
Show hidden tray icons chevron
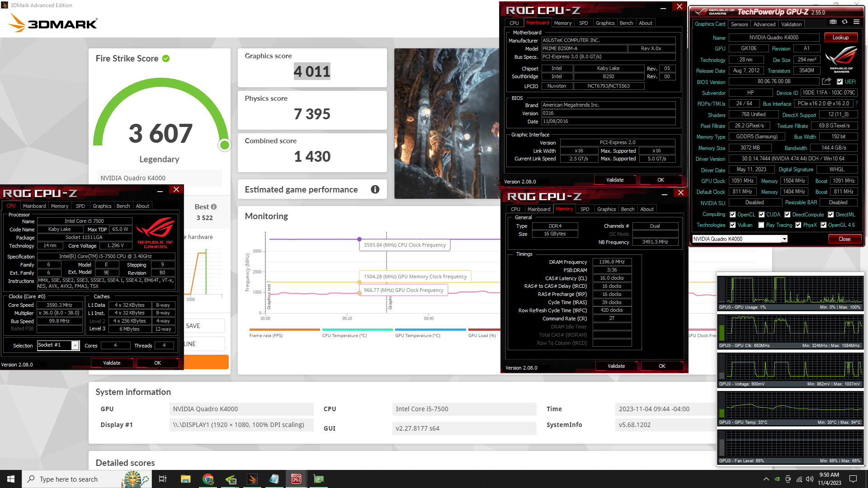pyautogui.click(x=766, y=479)
